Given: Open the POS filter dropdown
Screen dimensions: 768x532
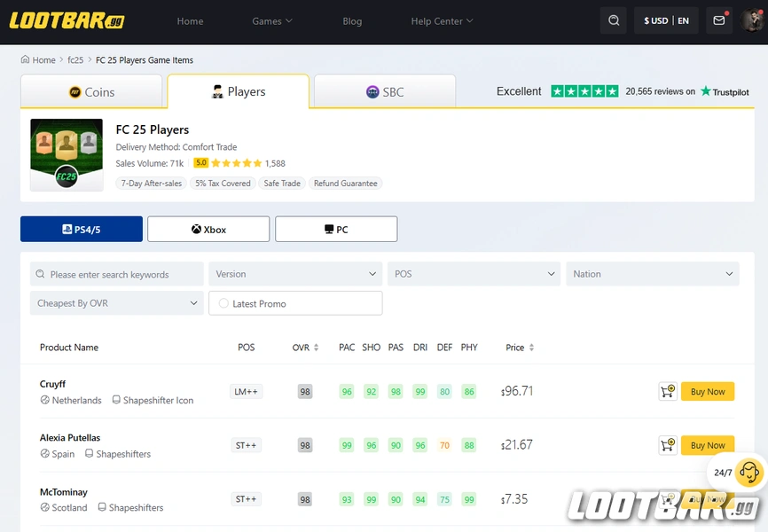Looking at the screenshot, I should click(x=474, y=274).
